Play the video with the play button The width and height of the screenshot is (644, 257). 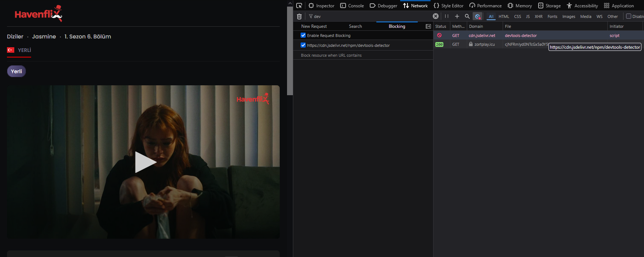[145, 162]
